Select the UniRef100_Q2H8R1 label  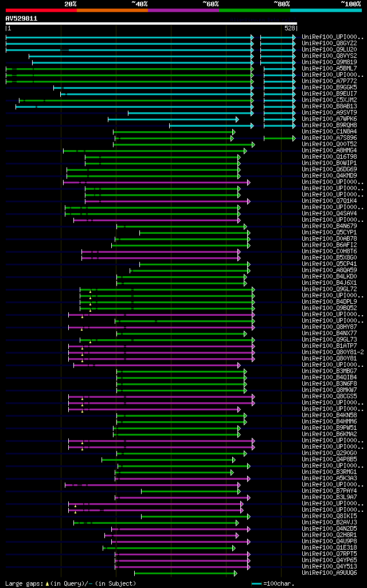tap(330, 535)
